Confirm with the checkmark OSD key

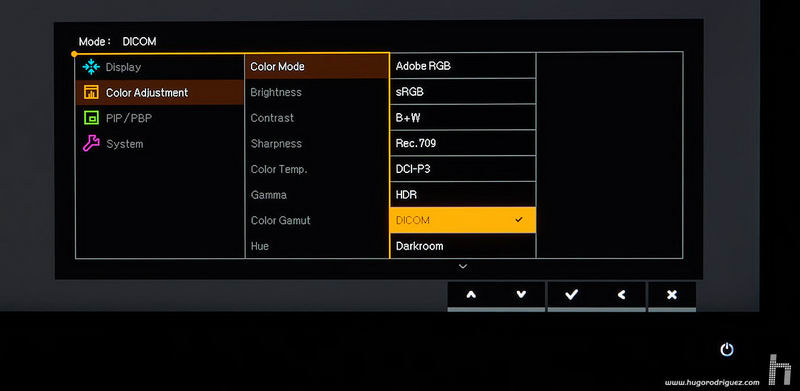[x=571, y=295]
